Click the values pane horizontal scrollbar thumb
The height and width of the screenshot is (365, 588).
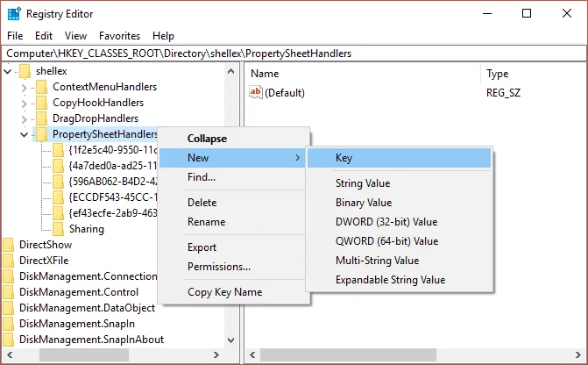[349, 354]
